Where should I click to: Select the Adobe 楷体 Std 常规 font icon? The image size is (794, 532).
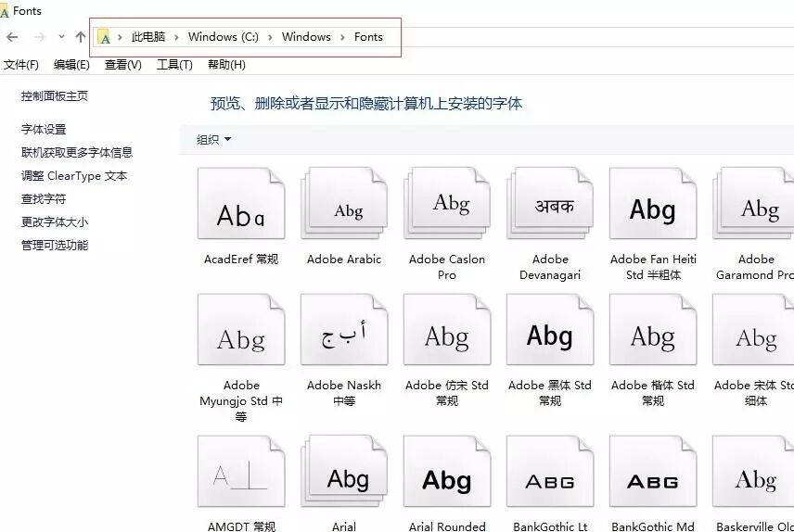pos(653,330)
